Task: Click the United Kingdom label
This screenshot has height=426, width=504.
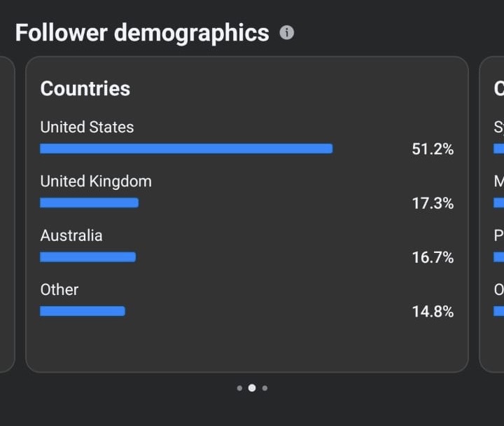Action: point(96,181)
